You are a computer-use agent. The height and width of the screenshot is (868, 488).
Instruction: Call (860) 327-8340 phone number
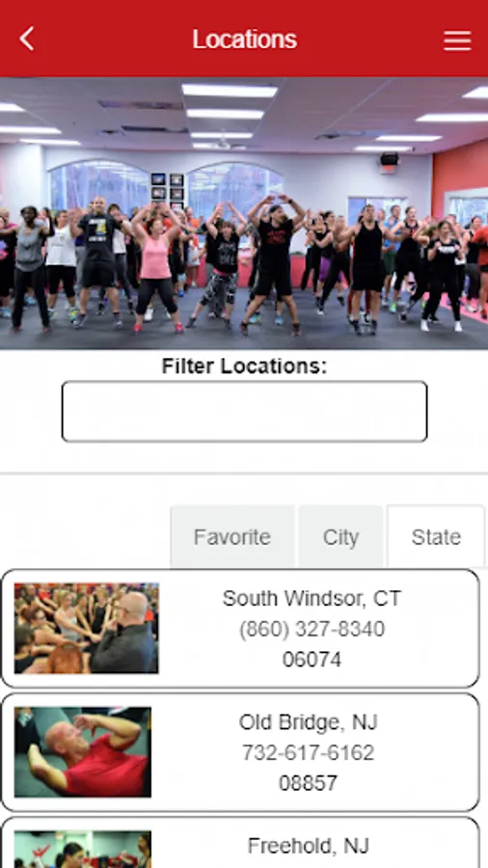pos(312,629)
